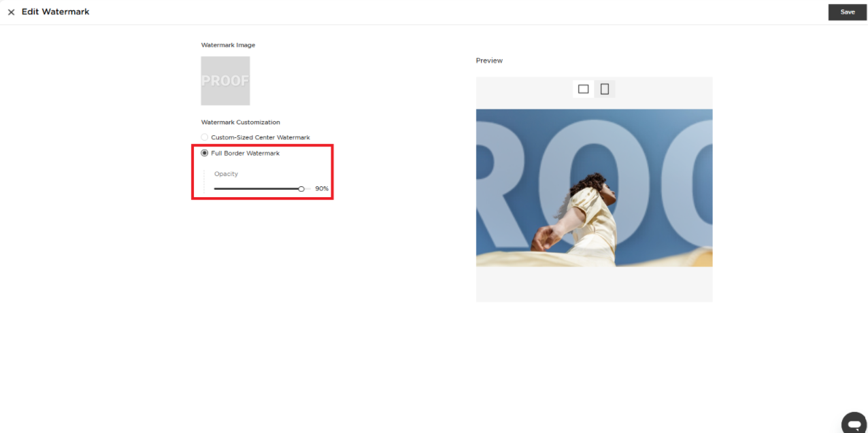Screen dimensions: 868x433
Task: Switch preview to landscape orientation icon
Action: tap(583, 89)
